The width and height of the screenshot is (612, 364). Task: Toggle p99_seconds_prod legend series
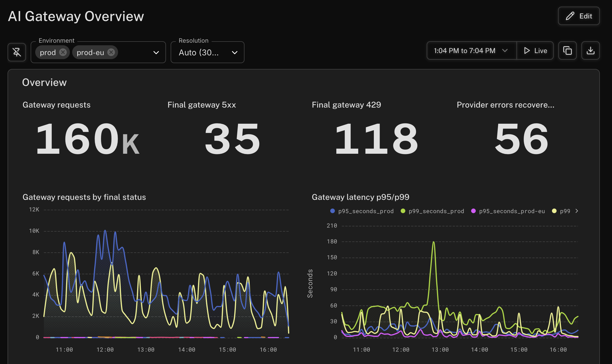pyautogui.click(x=432, y=211)
